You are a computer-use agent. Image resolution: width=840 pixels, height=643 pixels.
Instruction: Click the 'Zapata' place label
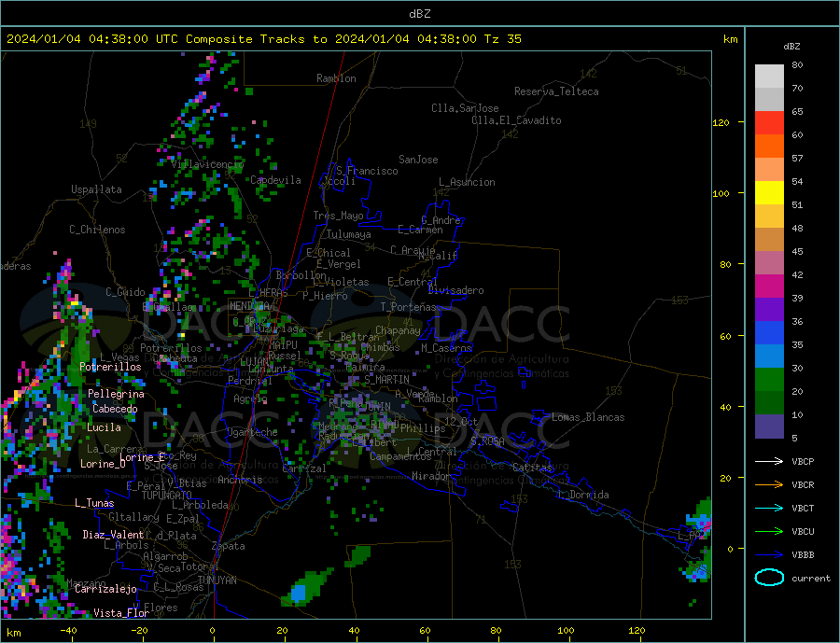pyautogui.click(x=229, y=547)
